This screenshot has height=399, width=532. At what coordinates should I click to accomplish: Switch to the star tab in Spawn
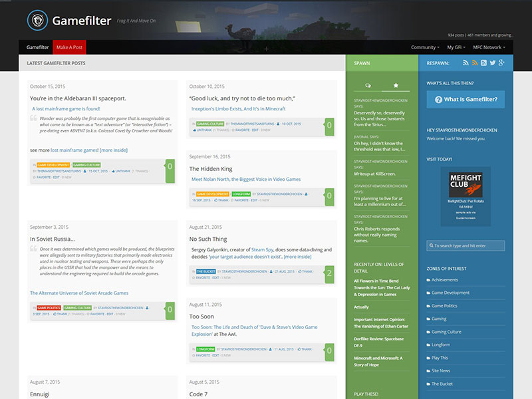tap(396, 86)
